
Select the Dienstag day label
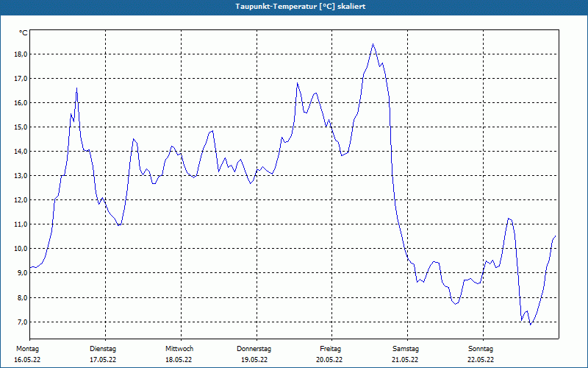[103, 349]
